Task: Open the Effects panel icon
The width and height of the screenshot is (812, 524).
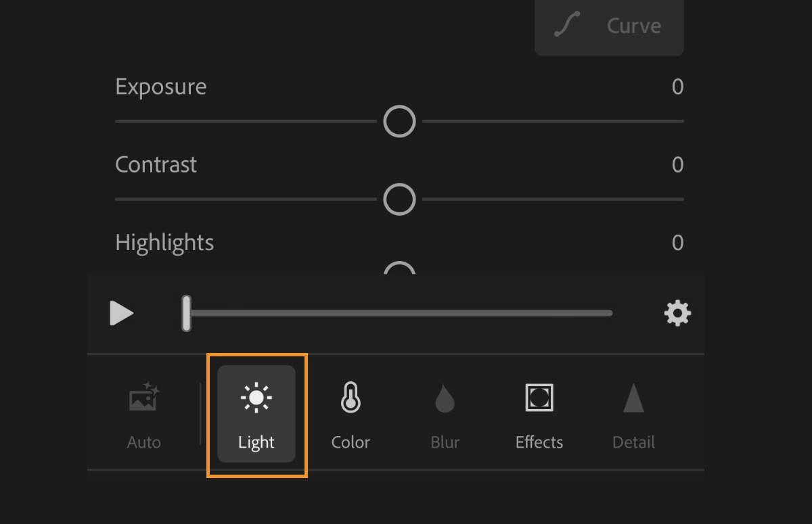Action: [539, 398]
